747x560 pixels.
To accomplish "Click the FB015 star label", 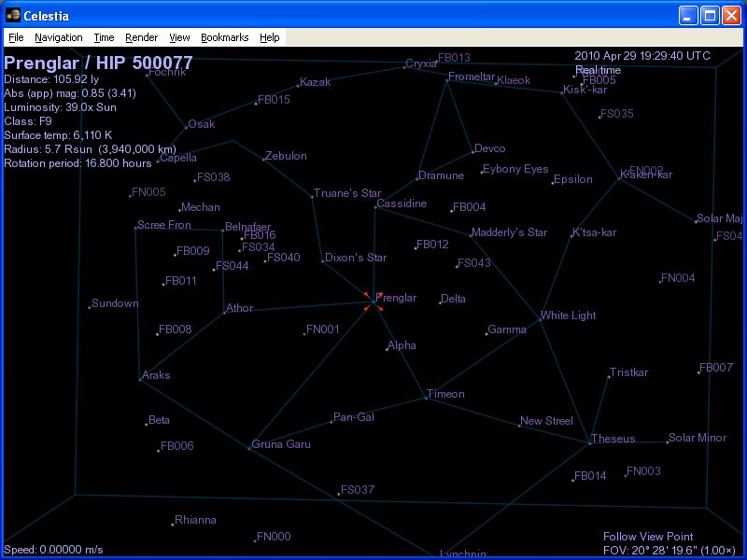I will [274, 100].
